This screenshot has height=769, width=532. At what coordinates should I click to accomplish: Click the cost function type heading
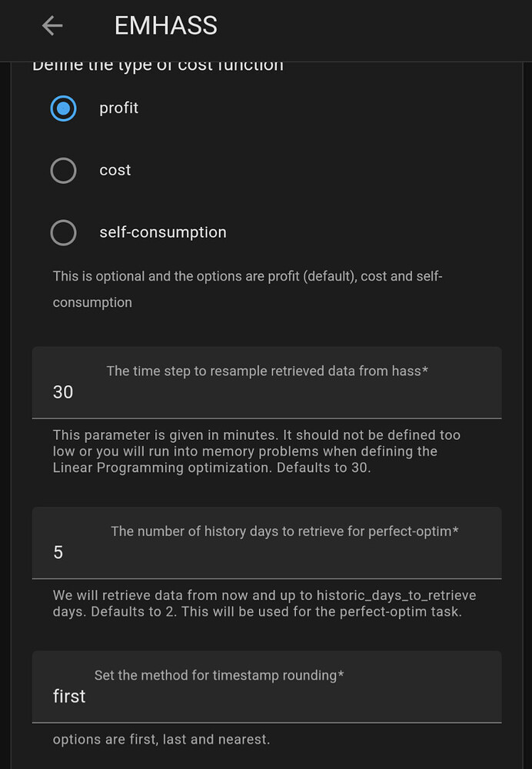[158, 66]
